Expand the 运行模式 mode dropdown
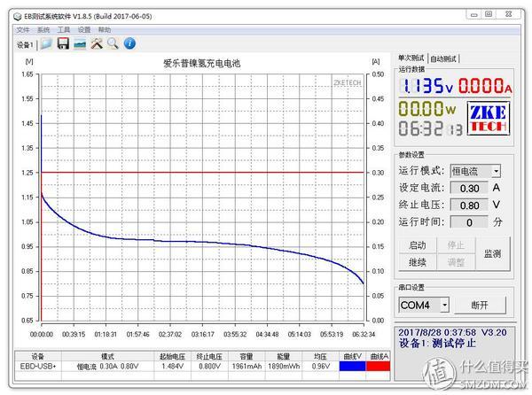Screen dimensions: 532x395 496,171
